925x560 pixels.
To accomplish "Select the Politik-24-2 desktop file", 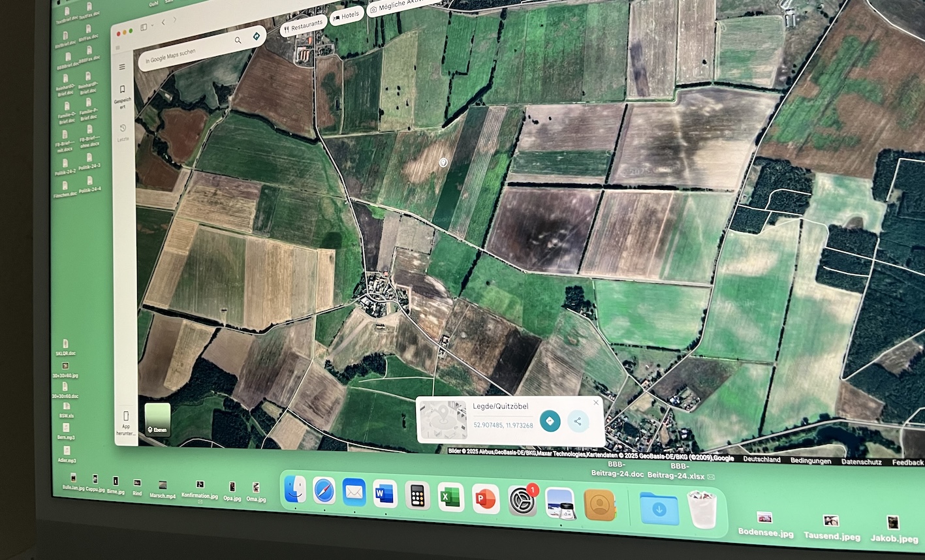I will [x=65, y=166].
